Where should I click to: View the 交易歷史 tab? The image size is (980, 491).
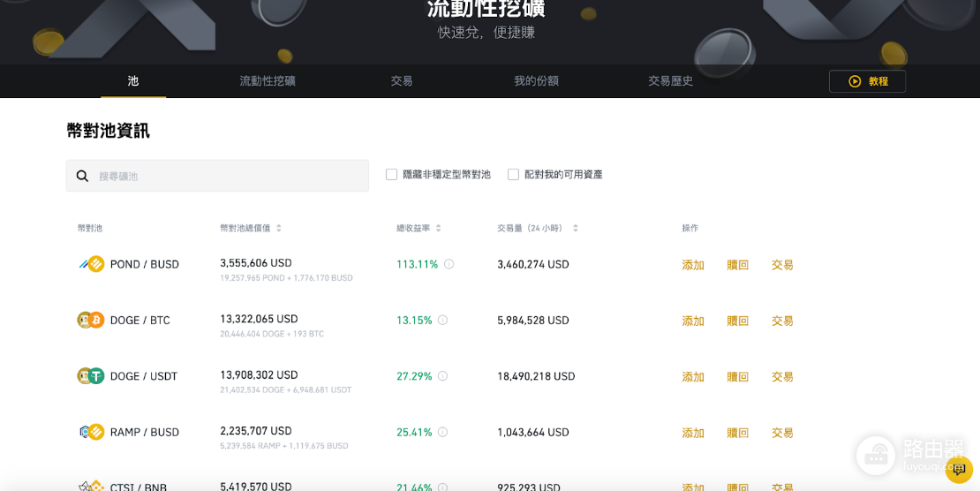point(671,81)
